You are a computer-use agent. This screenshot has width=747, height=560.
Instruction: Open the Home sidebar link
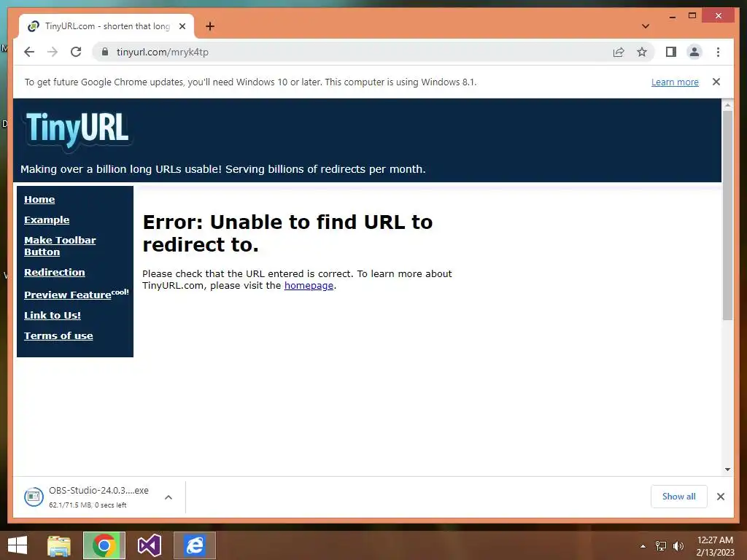(39, 200)
